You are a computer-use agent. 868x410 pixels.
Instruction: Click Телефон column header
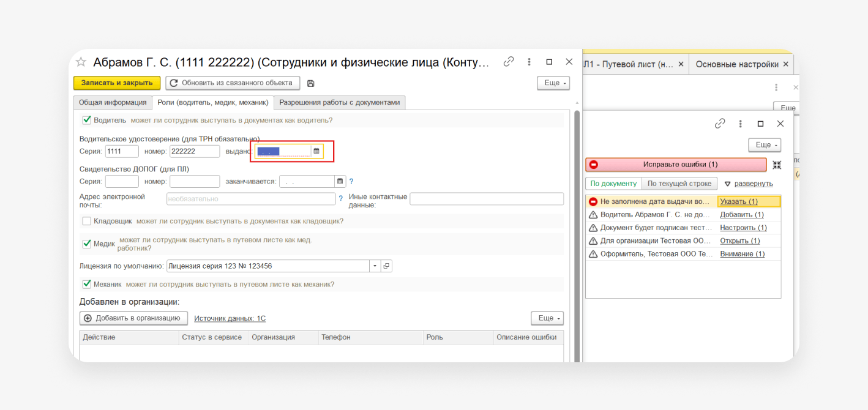tap(370, 338)
